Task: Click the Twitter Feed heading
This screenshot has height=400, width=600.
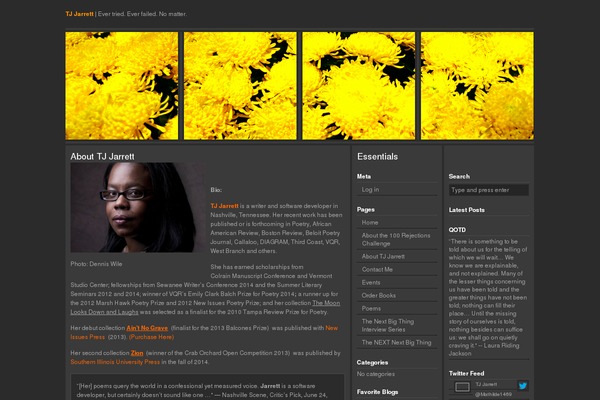Action: pos(466,373)
